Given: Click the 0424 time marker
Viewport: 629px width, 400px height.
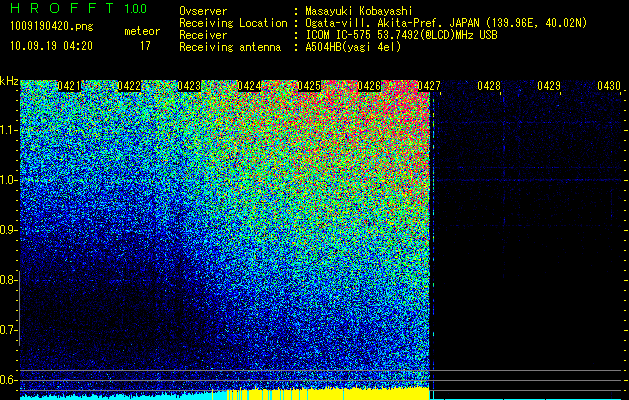Looking at the screenshot, I should click(249, 86).
